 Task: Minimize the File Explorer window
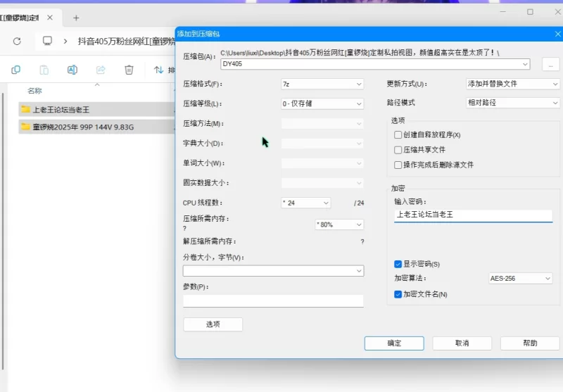click(502, 12)
